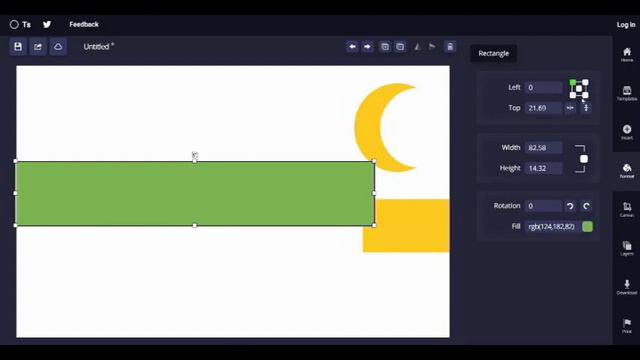Open Home from the right sidebar
The width and height of the screenshot is (640, 360).
(x=627, y=54)
